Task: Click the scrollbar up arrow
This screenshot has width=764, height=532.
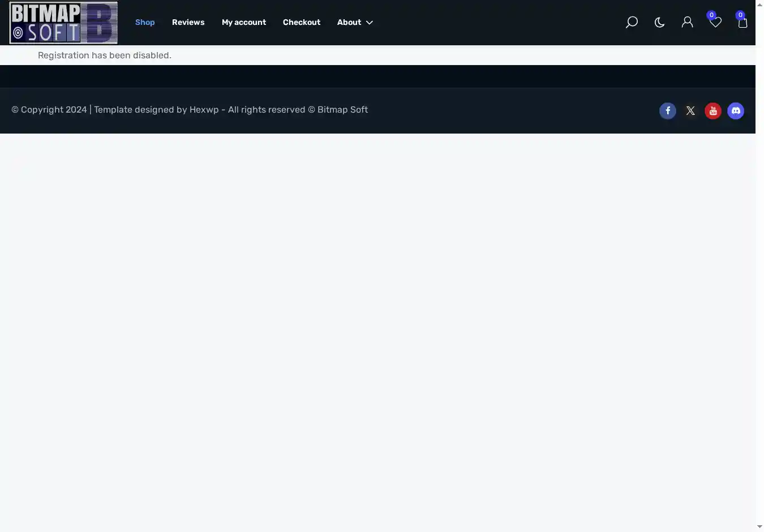Action: (x=759, y=5)
